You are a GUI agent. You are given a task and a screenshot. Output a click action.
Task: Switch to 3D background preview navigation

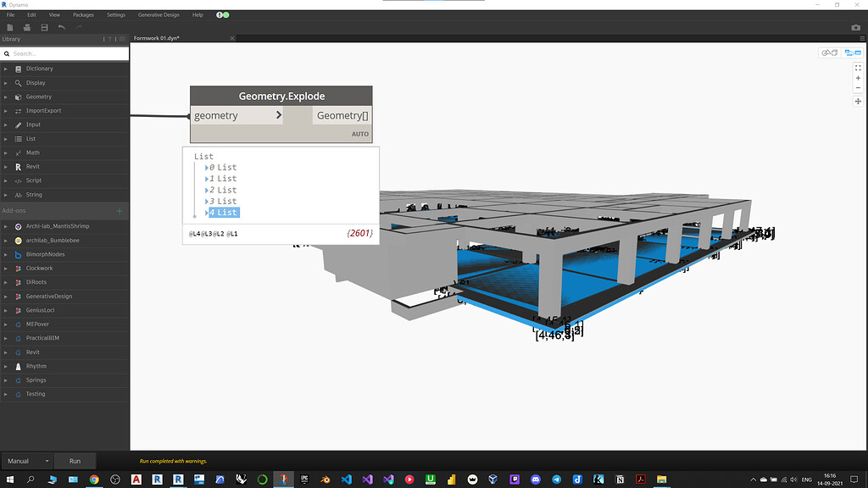tap(829, 53)
